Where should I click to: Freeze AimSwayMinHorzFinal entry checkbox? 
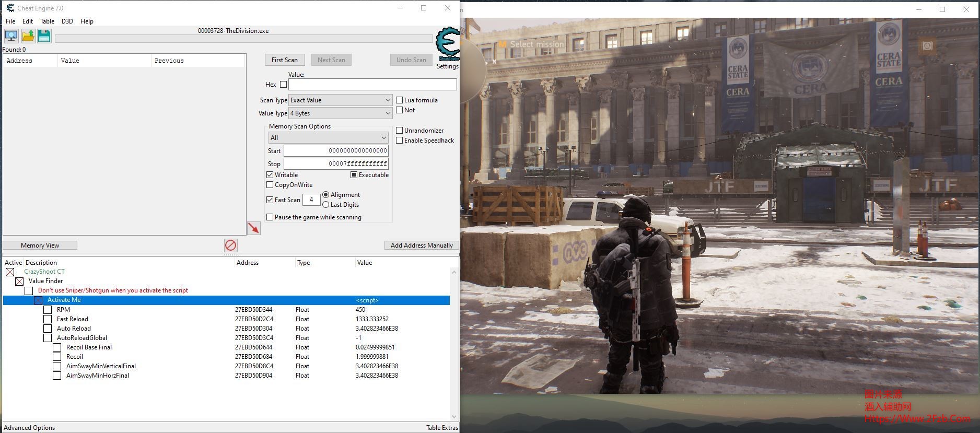click(57, 376)
